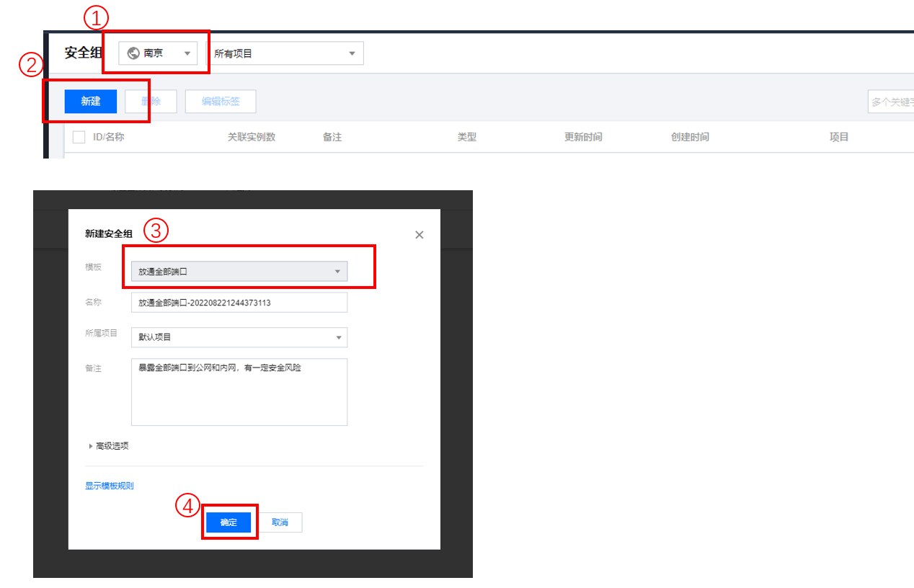The image size is (914, 588).
Task: Open the 模板 template dropdown showing 放通全部端口
Action: [x=239, y=271]
